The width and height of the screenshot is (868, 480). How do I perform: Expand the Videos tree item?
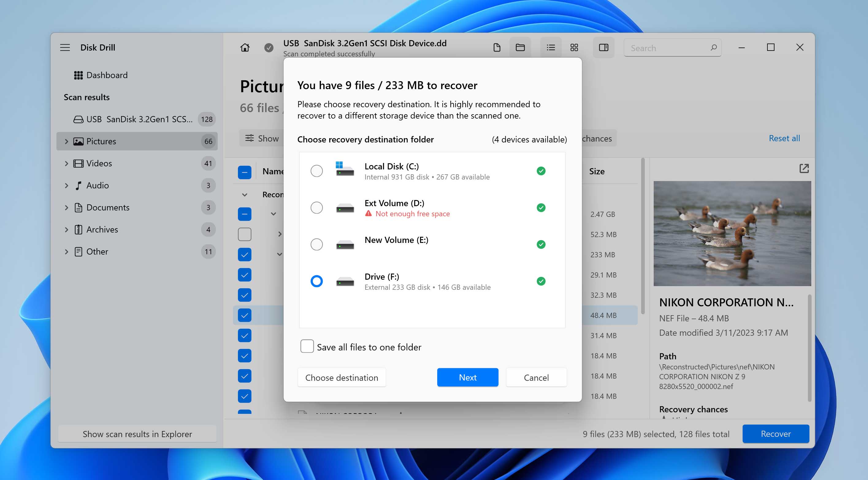67,164
